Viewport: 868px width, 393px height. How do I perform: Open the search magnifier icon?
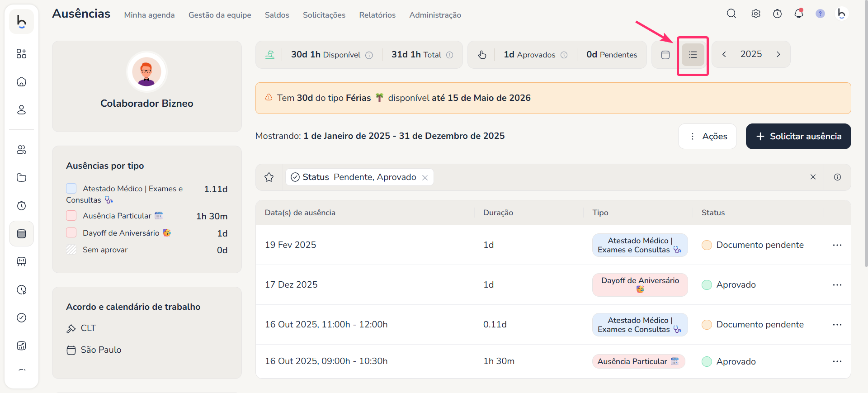point(731,14)
